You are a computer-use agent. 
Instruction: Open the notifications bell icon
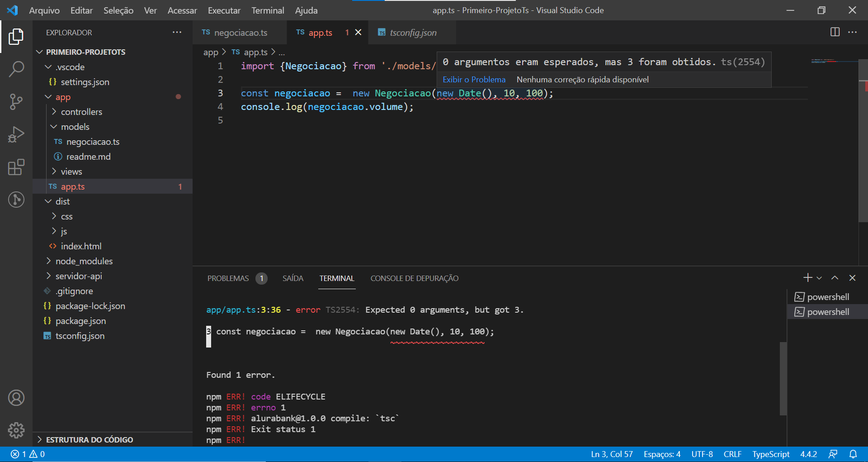point(853,454)
